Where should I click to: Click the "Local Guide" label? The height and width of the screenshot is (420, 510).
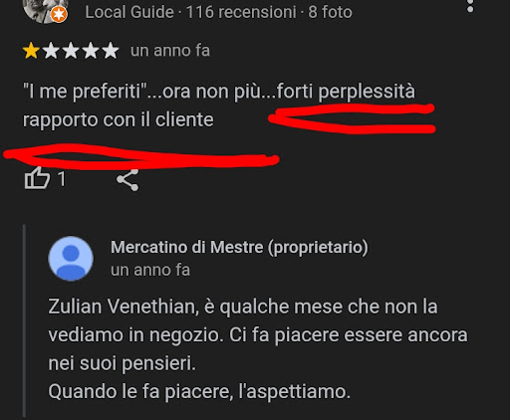point(129,12)
